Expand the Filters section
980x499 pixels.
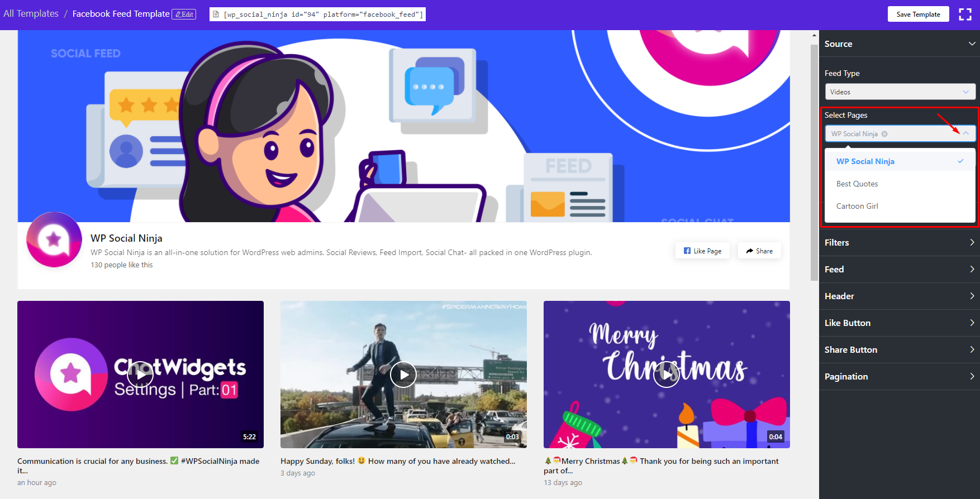[900, 242]
